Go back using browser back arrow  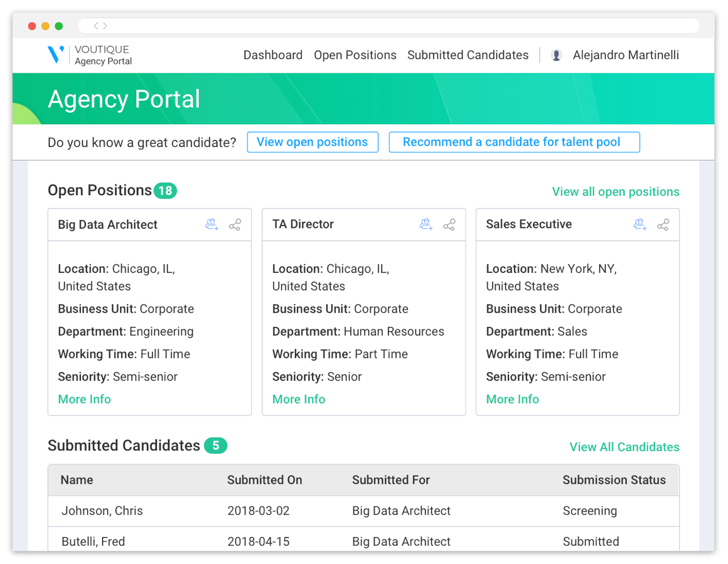coord(96,26)
